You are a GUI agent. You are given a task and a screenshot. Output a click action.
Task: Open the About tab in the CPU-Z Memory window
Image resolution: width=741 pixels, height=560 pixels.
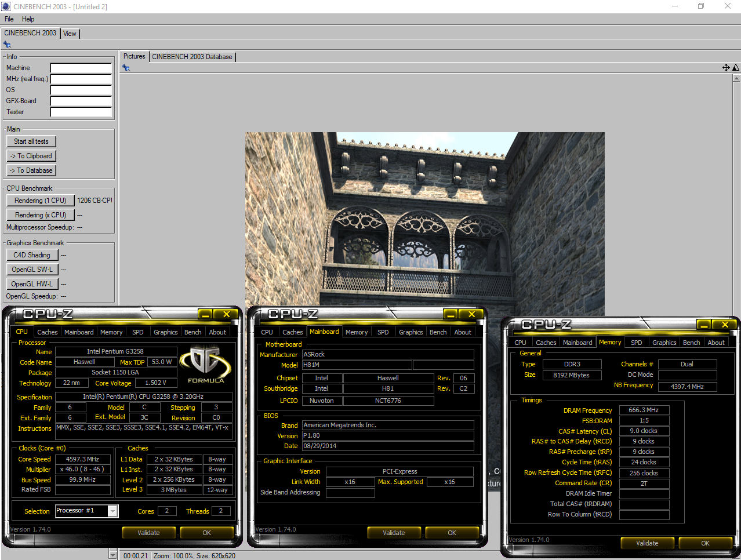coord(716,343)
